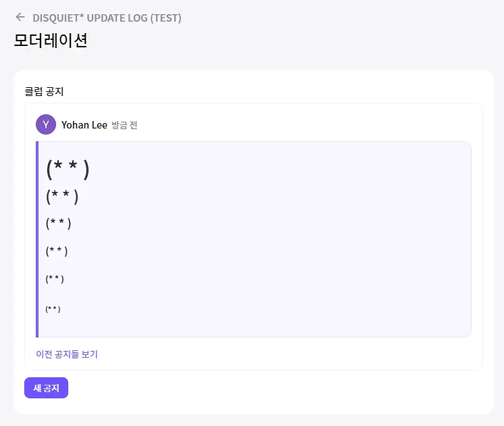This screenshot has width=504, height=426.
Task: Click the second largest (* *) line
Action: (x=62, y=196)
